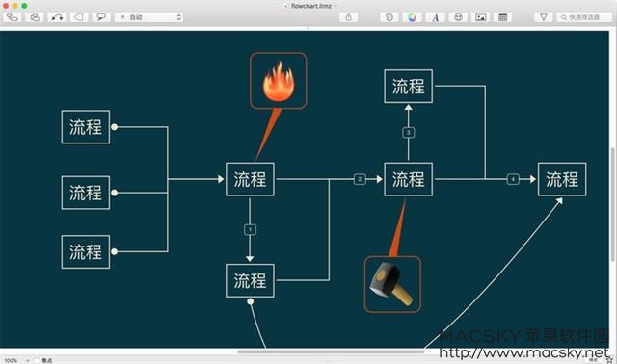Open the share button in toolbar
This screenshot has width=617, height=364.
[348, 17]
